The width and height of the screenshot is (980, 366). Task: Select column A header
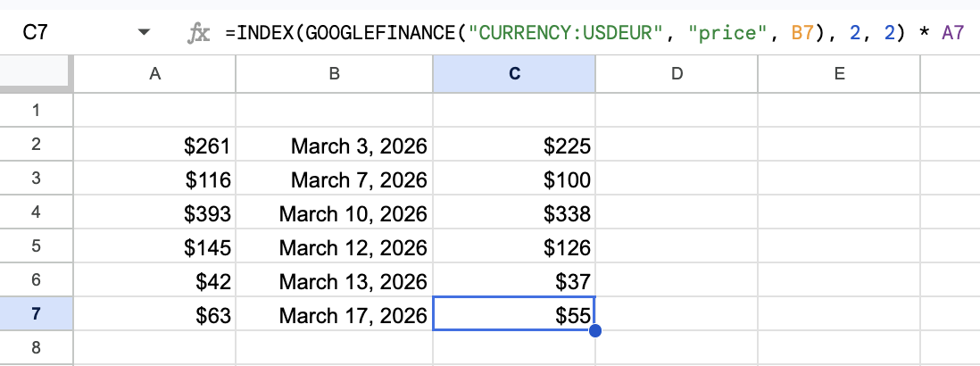coord(154,75)
